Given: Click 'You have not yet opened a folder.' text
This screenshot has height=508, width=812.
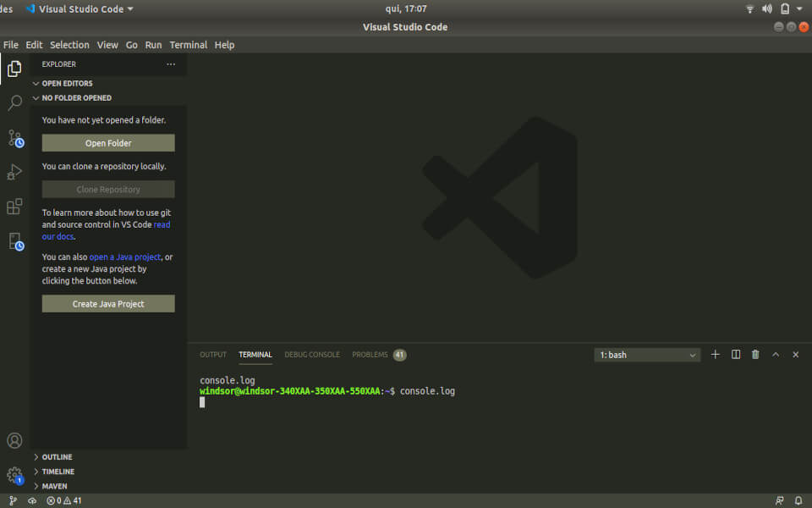Looking at the screenshot, I should (x=104, y=120).
